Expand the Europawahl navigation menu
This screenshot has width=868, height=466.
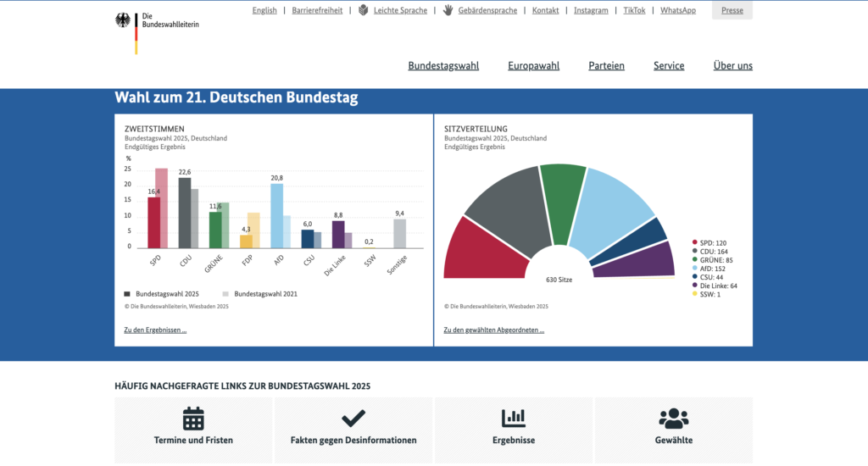tap(533, 66)
